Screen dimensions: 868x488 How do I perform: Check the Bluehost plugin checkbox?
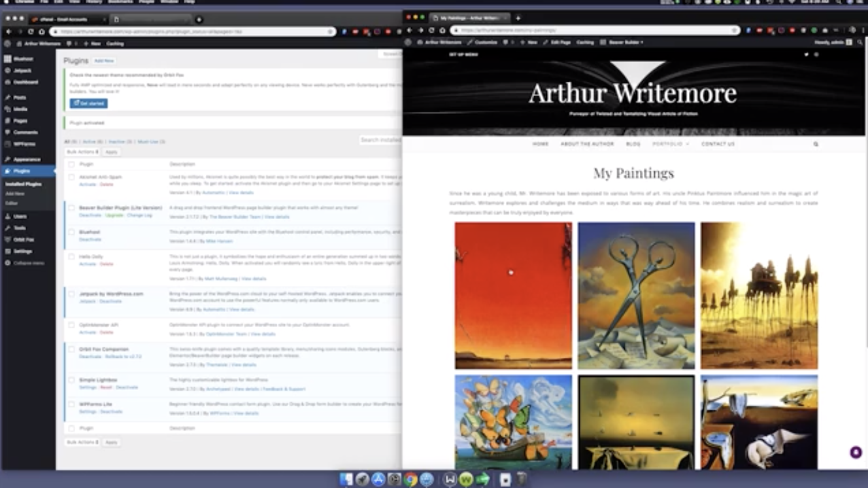[x=72, y=232]
